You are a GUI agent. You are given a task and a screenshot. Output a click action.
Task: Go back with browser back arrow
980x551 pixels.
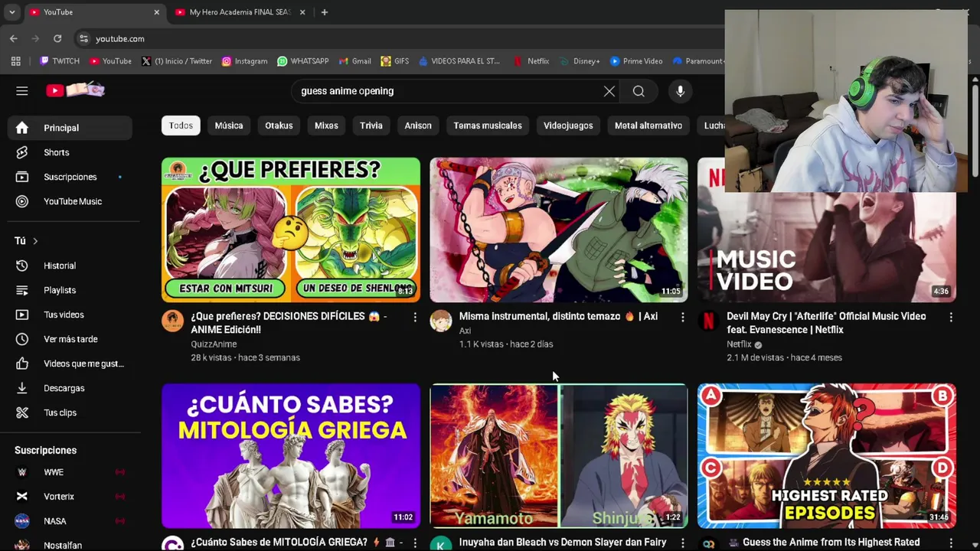pyautogui.click(x=14, y=38)
